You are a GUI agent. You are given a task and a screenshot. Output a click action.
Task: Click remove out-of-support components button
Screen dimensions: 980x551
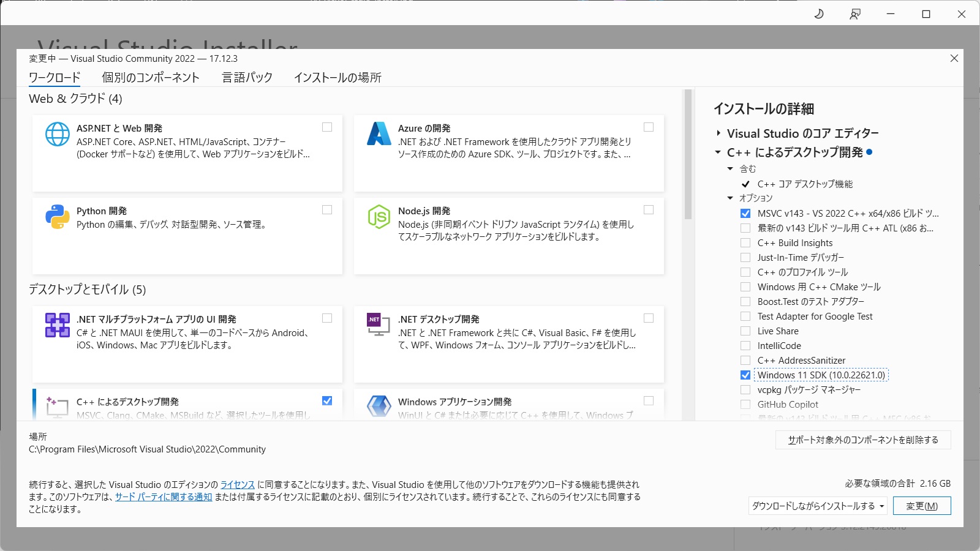coord(863,440)
